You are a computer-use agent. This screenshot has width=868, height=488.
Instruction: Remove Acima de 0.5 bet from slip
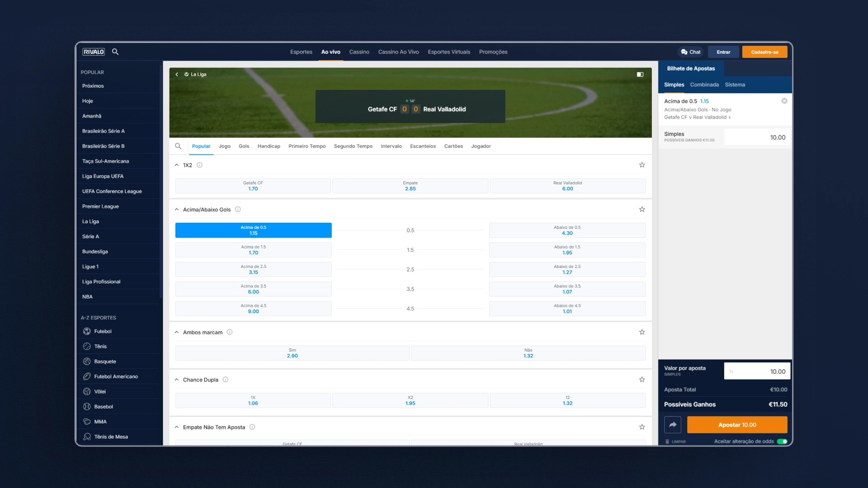(784, 101)
